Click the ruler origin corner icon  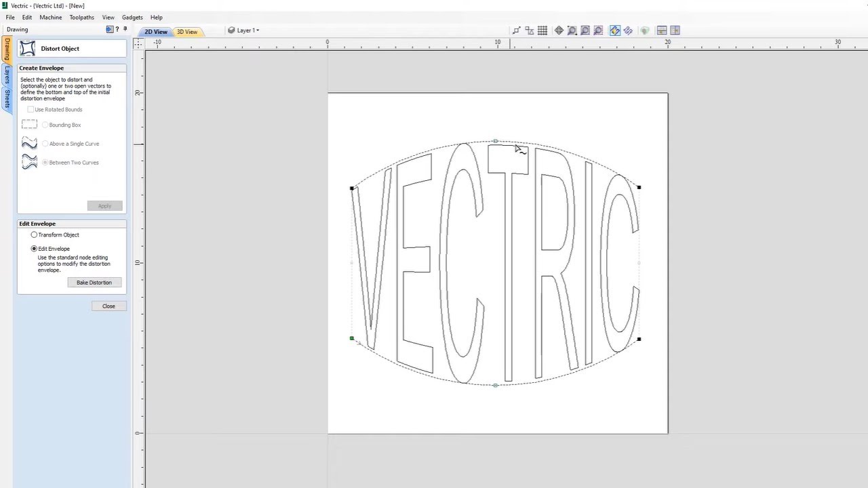pyautogui.click(x=138, y=43)
